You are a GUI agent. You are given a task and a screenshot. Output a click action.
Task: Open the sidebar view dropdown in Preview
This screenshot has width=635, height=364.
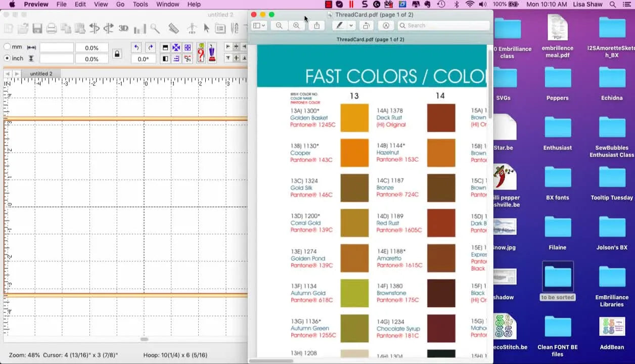[259, 25]
